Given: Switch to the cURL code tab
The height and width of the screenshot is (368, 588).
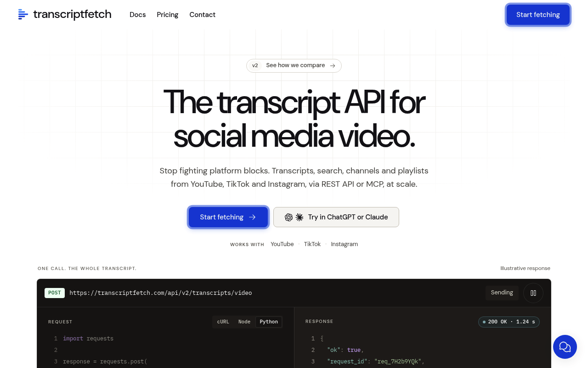Looking at the screenshot, I should [x=223, y=322].
